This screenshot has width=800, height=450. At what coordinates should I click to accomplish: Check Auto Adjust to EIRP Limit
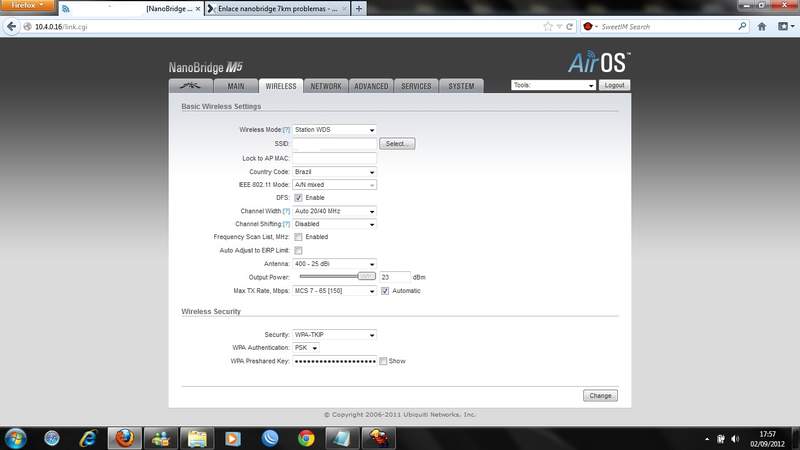click(x=298, y=251)
